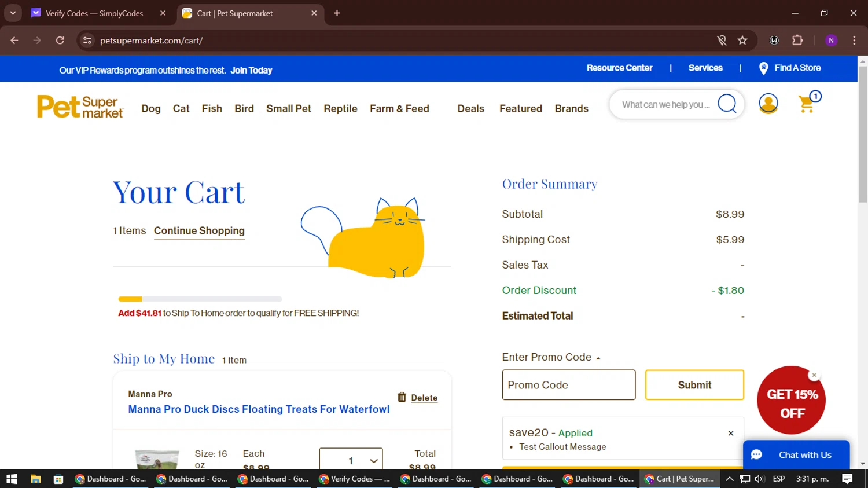Switch to the Verify Codes — SimplyCodes tab
The height and width of the screenshot is (488, 868).
click(94, 13)
